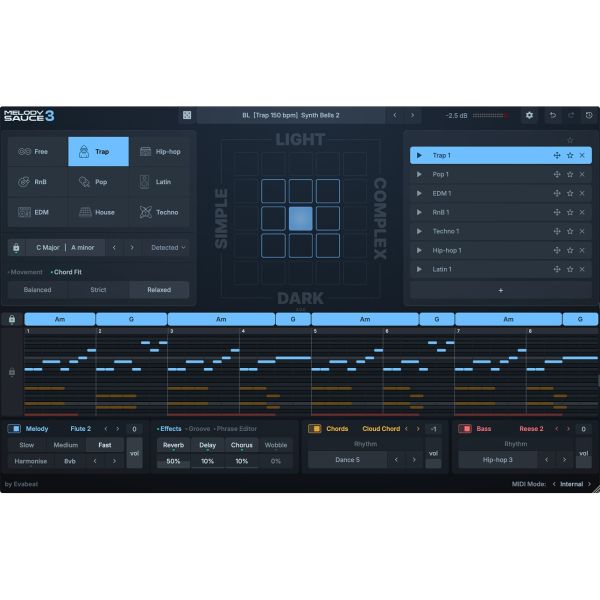This screenshot has width=600, height=600.
Task: Next melody instrument after Flute 2
Action: 117,429
